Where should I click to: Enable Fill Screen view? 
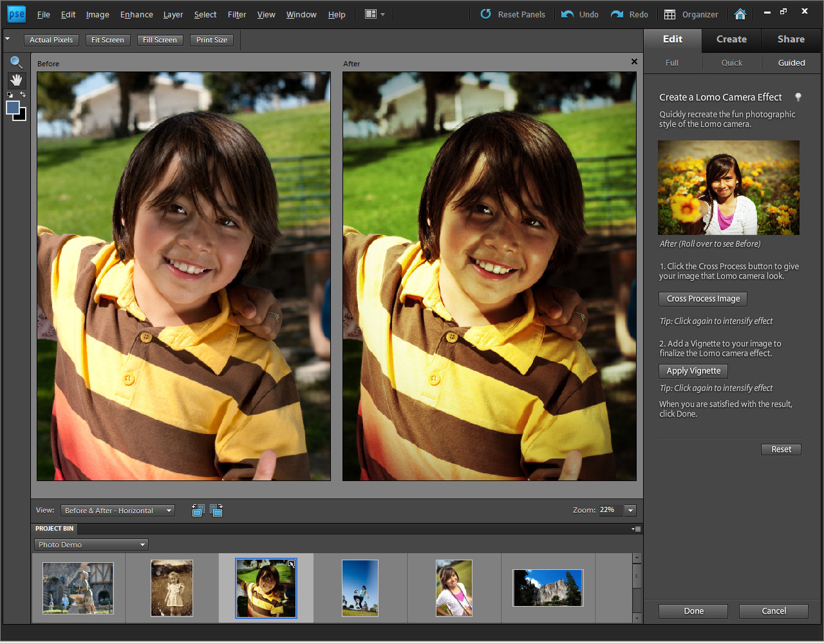coord(160,39)
